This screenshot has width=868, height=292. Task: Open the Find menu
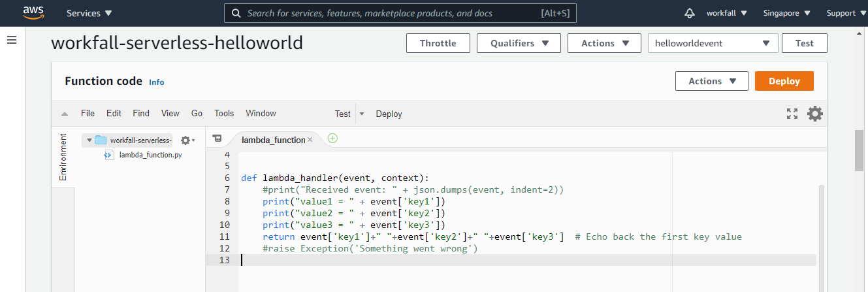coord(141,113)
